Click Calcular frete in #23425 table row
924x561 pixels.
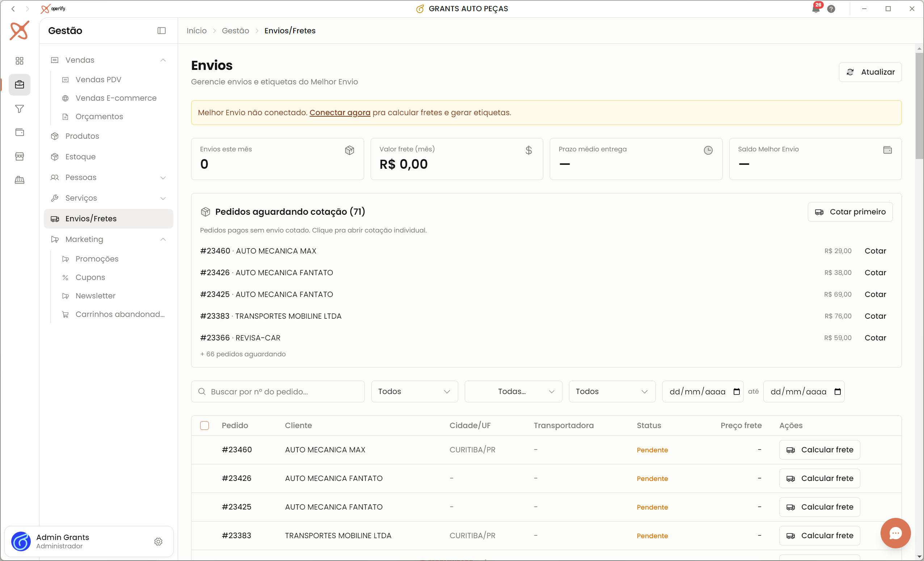coord(819,507)
